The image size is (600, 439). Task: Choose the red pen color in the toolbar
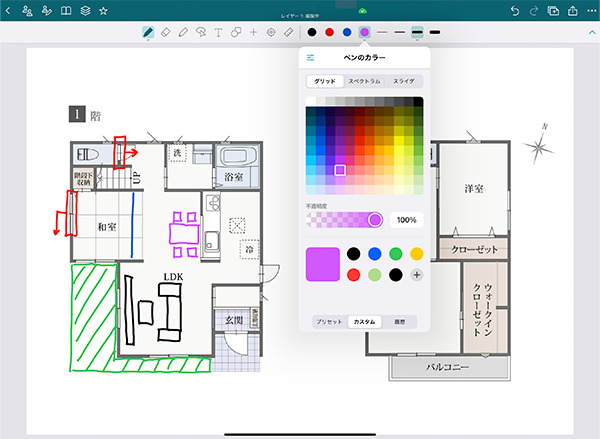pyautogui.click(x=329, y=33)
